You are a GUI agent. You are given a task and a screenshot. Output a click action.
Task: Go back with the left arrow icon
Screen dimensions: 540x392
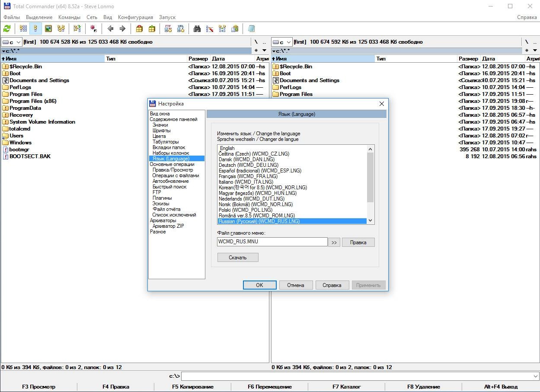110,29
